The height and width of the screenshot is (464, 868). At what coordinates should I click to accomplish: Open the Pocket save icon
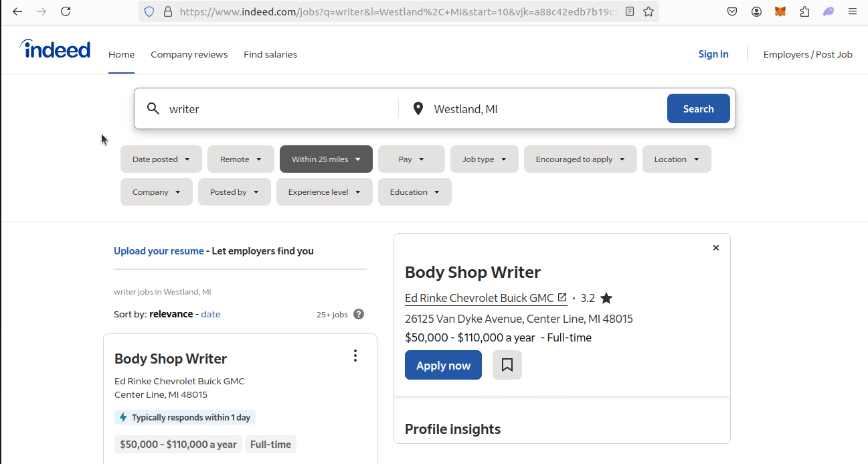coord(732,11)
